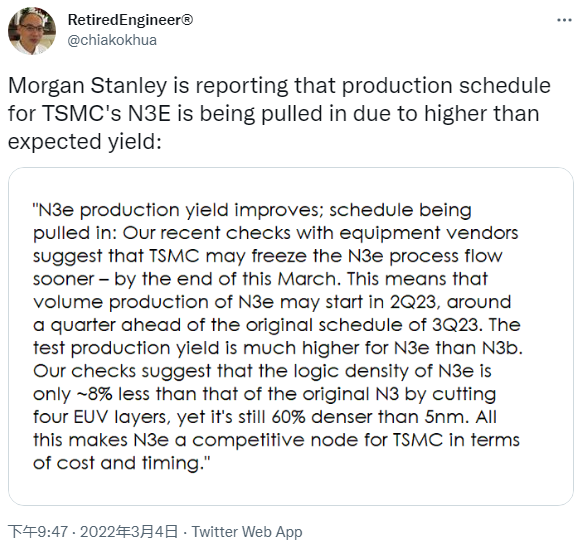Click the '60% denser than 5nm' line
Viewport: 582px width, 551px height.
(x=265, y=417)
